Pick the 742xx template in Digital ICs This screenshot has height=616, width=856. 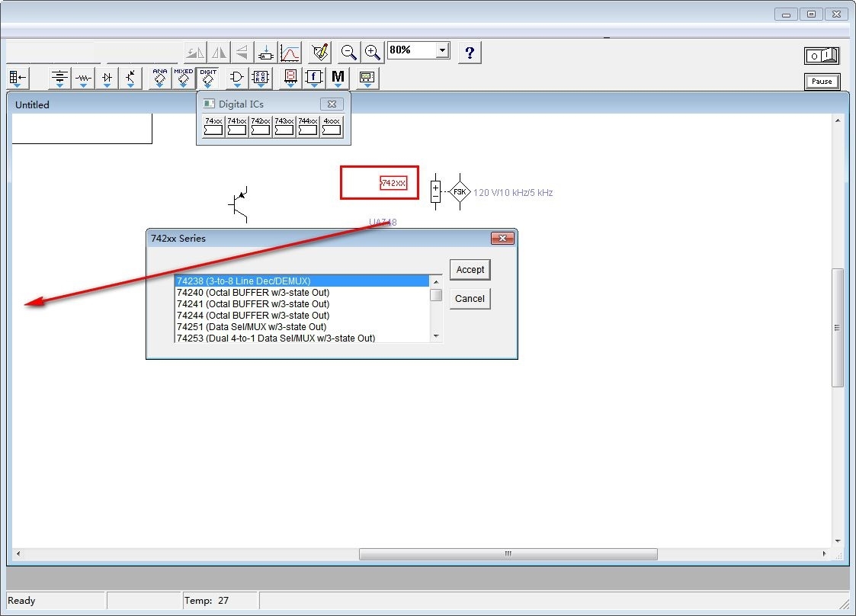(261, 127)
